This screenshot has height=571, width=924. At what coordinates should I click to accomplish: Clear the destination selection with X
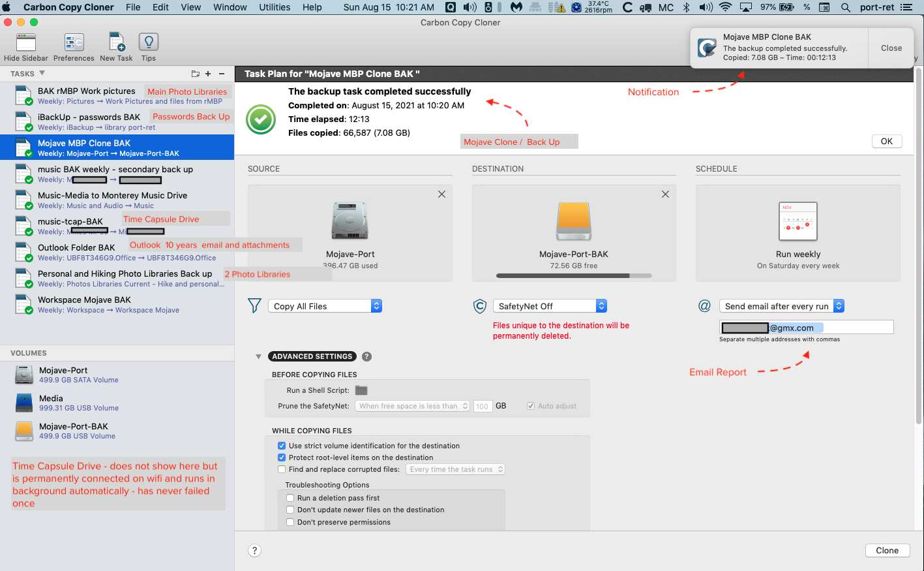pos(665,194)
